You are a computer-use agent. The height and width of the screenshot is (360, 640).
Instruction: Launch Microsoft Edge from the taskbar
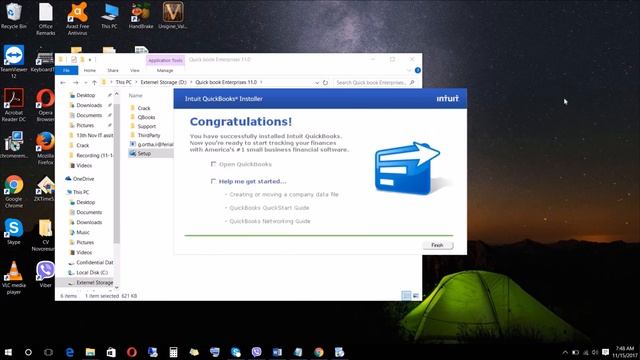(70, 352)
